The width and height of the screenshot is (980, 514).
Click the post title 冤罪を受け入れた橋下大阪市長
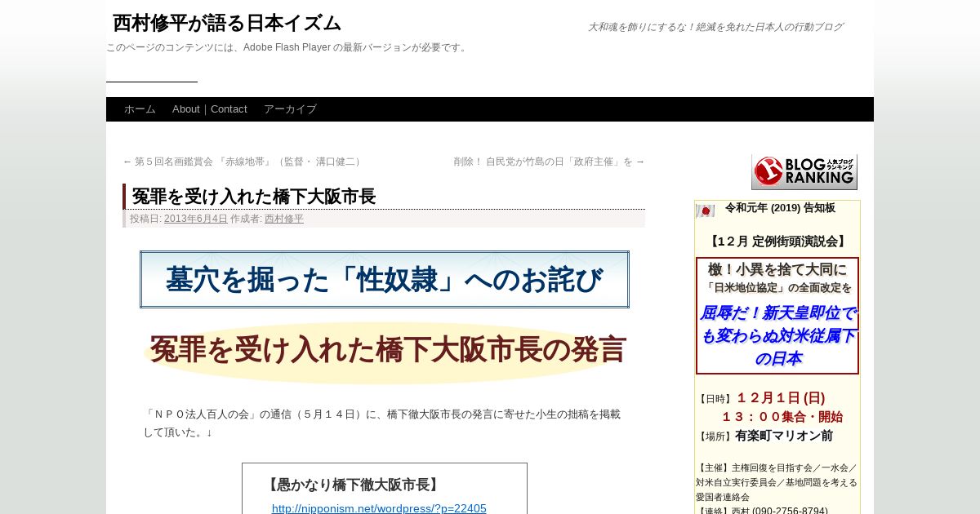pos(254,197)
